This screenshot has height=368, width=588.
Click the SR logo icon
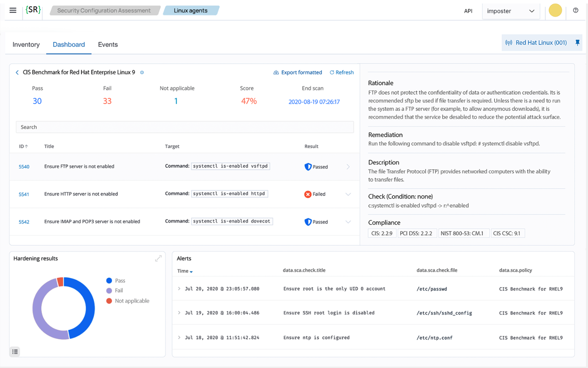click(33, 10)
